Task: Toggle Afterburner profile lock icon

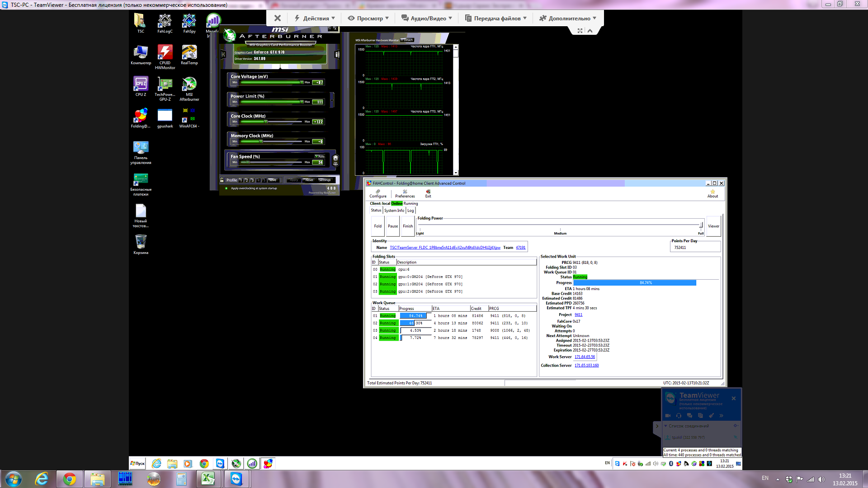Action: [x=222, y=180]
